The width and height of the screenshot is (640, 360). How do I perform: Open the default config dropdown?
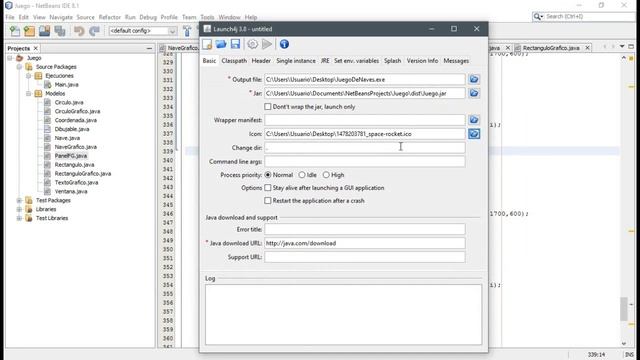pos(172,31)
